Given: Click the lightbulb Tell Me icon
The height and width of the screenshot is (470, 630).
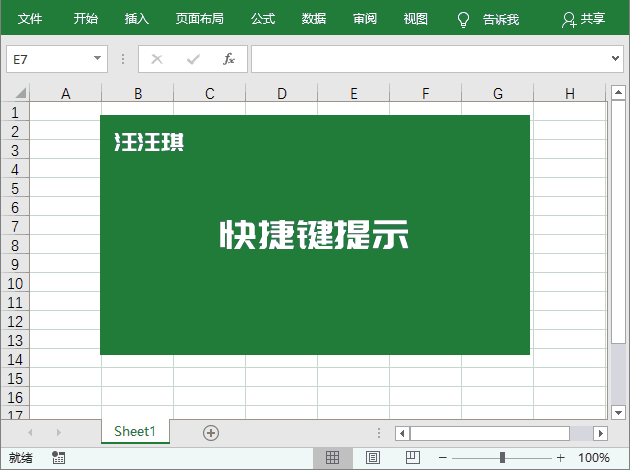Looking at the screenshot, I should [x=463, y=19].
